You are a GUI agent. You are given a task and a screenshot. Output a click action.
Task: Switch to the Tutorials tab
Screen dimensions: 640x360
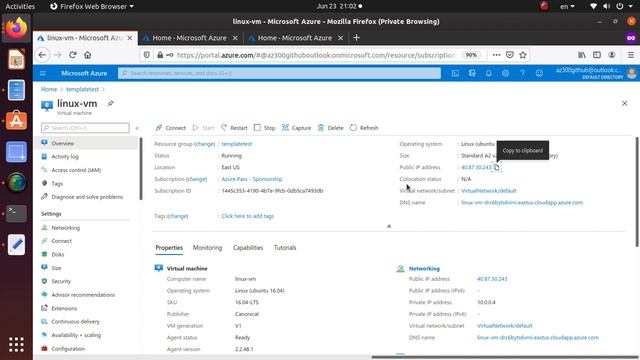285,248
